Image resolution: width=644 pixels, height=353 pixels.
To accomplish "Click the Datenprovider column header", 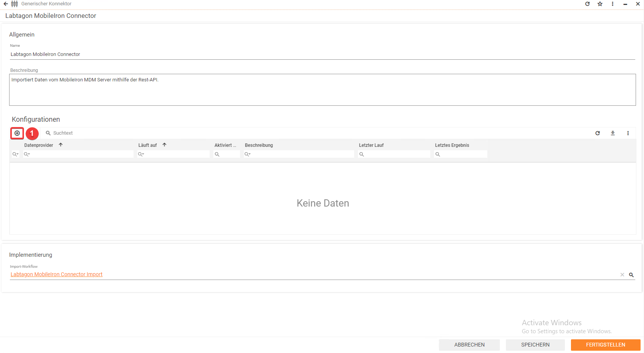I will coord(39,145).
